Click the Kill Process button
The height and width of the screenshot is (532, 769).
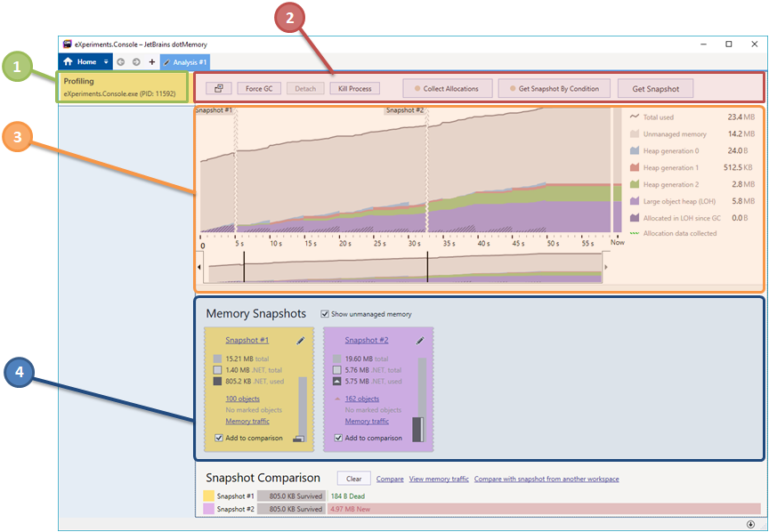[355, 88]
